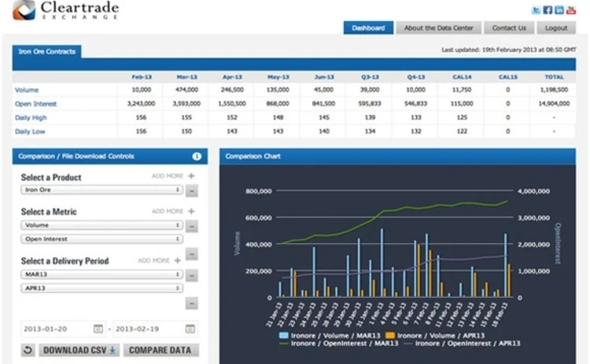The height and width of the screenshot is (364, 590).
Task: Click the reset refresh arrow button
Action: (x=28, y=350)
